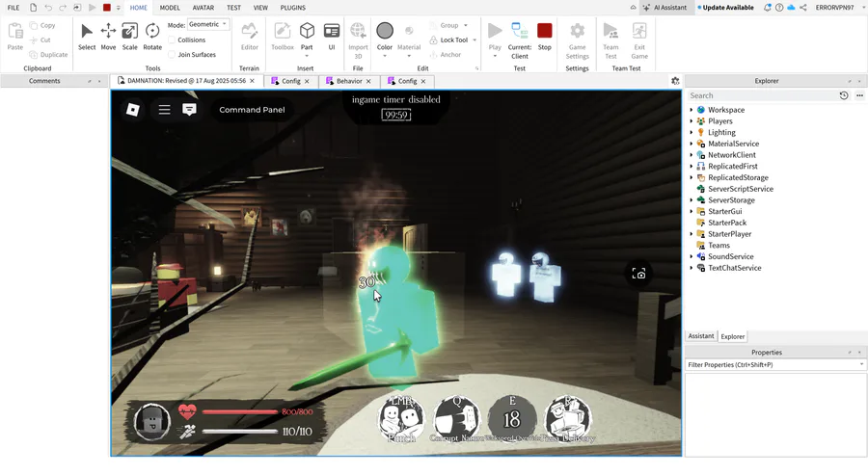Open the UI insert tool
The width and height of the screenshot is (868, 475).
click(x=332, y=37)
